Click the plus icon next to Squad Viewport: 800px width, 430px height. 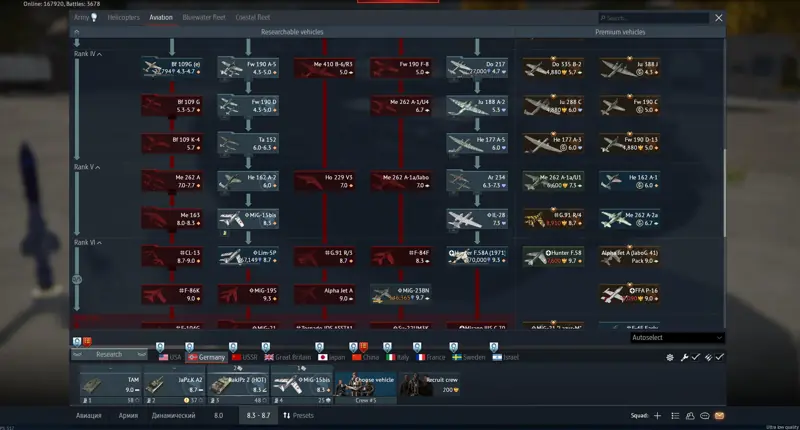pos(657,416)
